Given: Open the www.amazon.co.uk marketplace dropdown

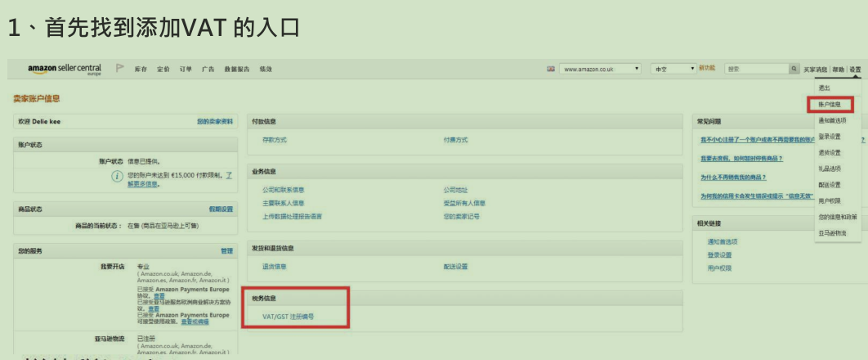Looking at the screenshot, I should [600, 70].
